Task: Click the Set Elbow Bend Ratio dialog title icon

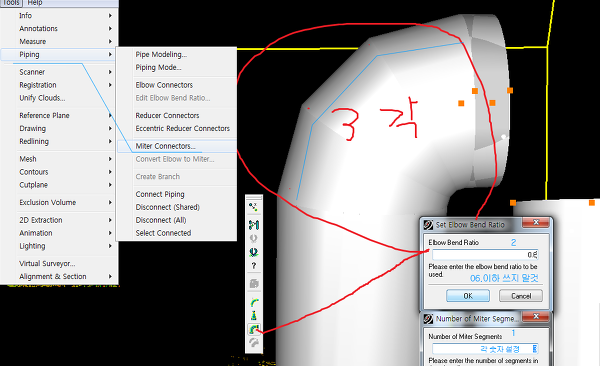Action: (x=429, y=225)
